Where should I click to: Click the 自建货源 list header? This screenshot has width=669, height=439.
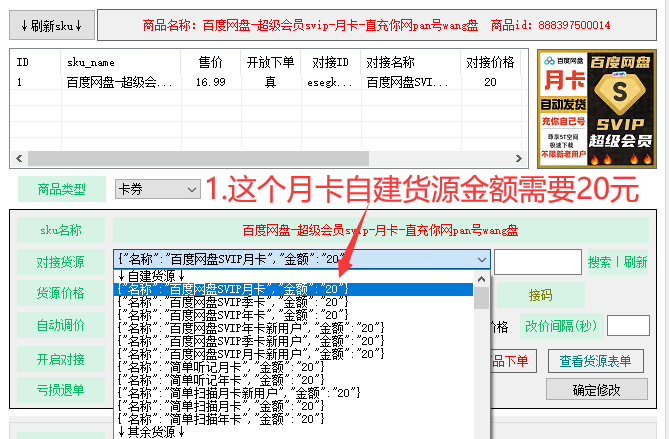coord(294,276)
